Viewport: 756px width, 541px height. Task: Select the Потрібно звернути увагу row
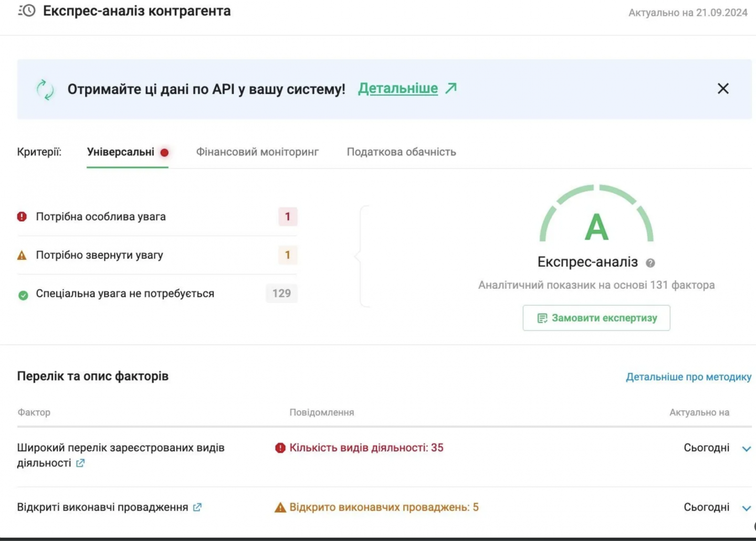click(x=100, y=255)
